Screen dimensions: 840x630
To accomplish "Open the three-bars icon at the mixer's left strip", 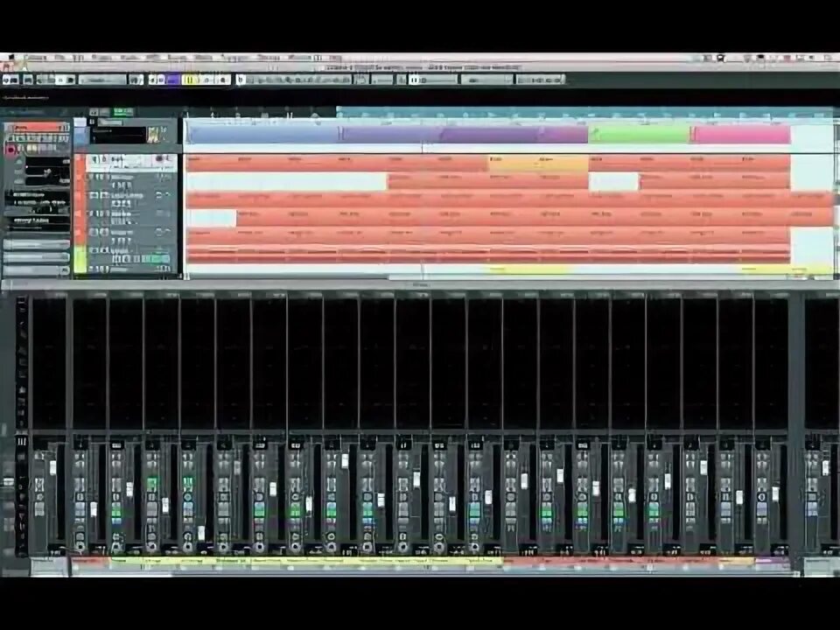I will click(x=21, y=442).
